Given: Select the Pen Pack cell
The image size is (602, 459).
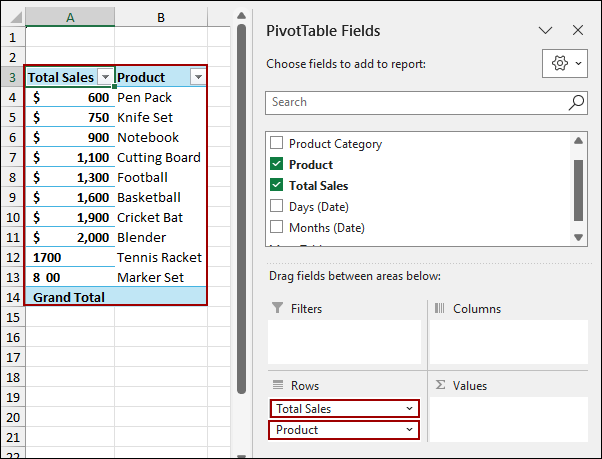Looking at the screenshot, I should (x=161, y=97).
